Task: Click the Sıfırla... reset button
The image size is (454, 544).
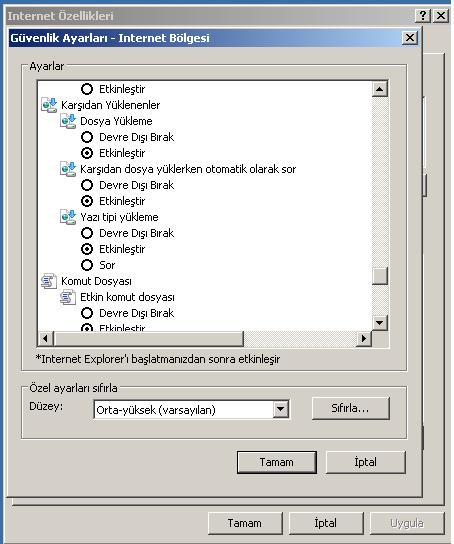Action: click(x=351, y=408)
